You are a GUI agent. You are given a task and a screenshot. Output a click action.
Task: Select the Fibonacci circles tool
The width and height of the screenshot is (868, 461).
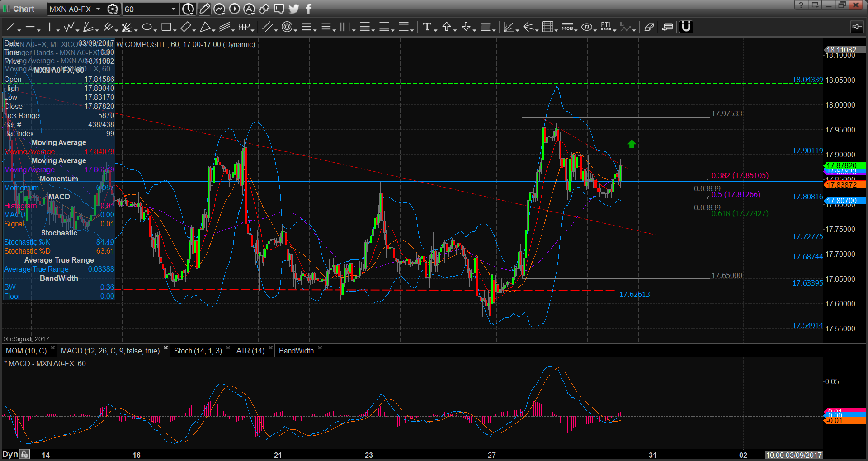coord(287,27)
